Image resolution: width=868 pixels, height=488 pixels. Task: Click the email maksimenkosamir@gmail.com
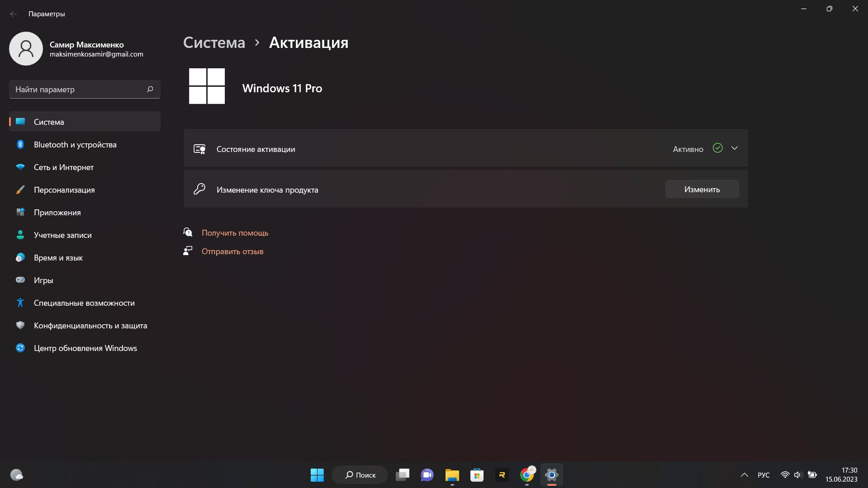pos(96,54)
